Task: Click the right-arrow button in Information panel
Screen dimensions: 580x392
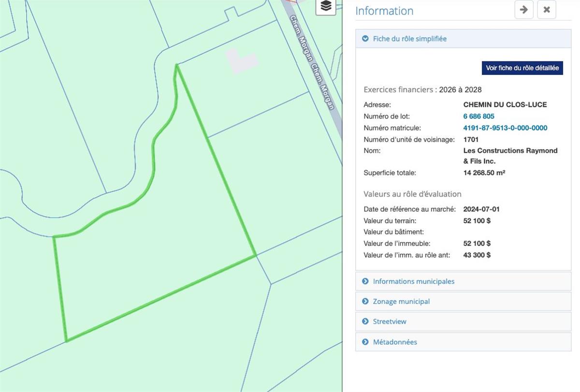Action: pyautogui.click(x=523, y=10)
